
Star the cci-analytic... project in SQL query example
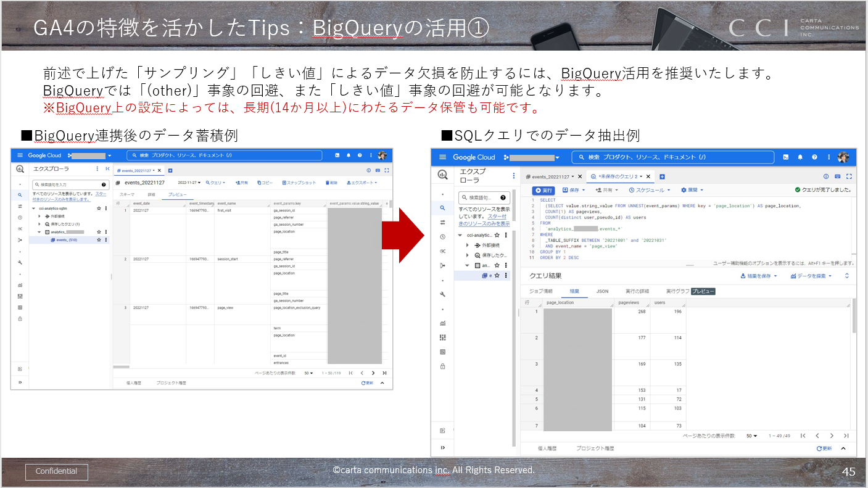pyautogui.click(x=498, y=235)
